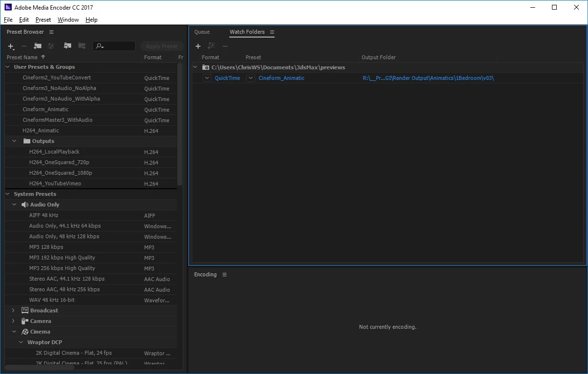This screenshot has height=374, width=588.
Task: Open the search filter dropdown in Preset Browser
Action: click(x=100, y=46)
